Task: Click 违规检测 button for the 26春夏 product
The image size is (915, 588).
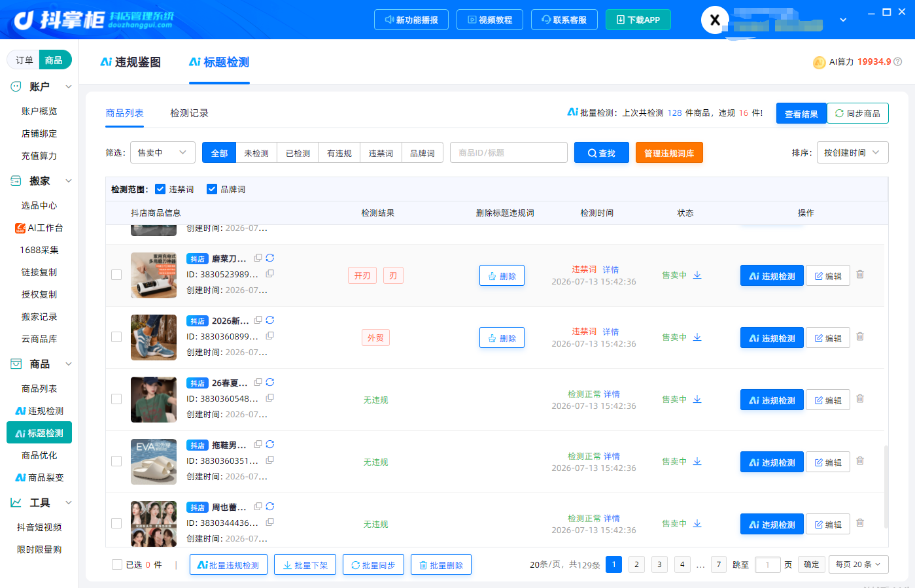Action: click(x=772, y=400)
